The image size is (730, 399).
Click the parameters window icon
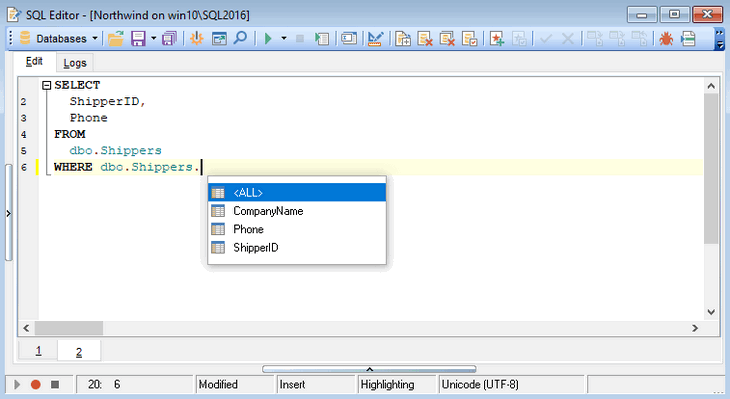[x=349, y=38]
